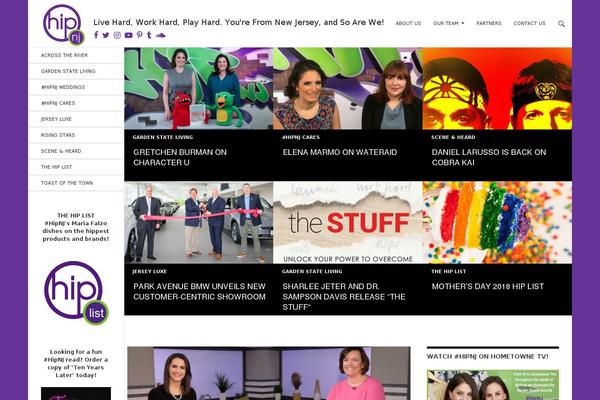This screenshot has height=400, width=600.
Task: Go to About Us page
Action: coord(408,23)
